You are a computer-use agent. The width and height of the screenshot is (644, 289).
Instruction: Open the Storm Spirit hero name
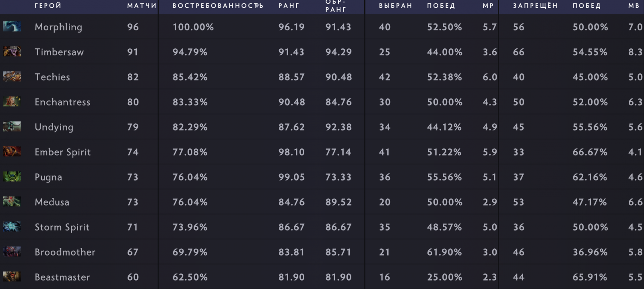coord(62,227)
